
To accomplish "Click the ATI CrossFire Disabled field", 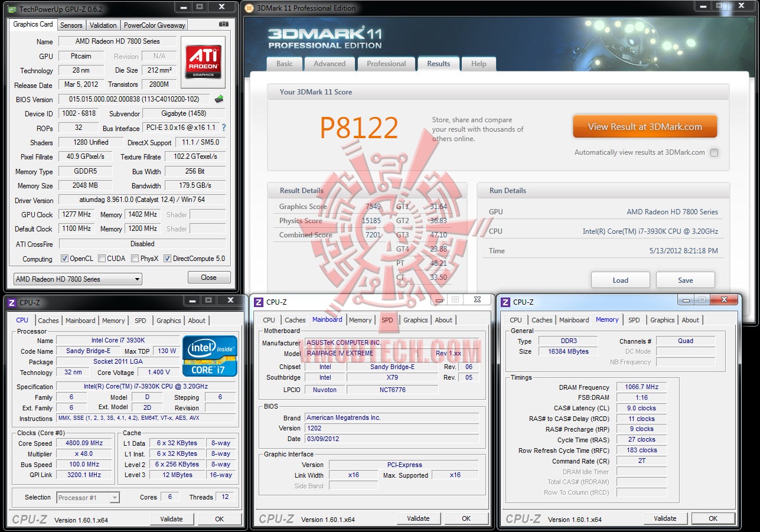I will pos(142,243).
